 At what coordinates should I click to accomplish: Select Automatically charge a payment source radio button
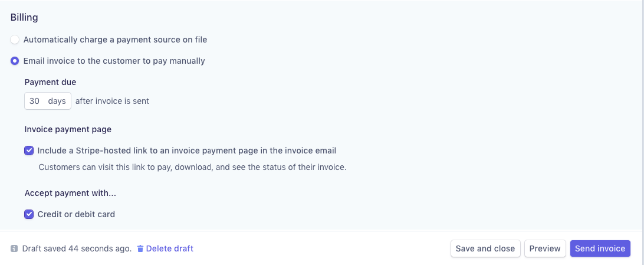coord(15,40)
